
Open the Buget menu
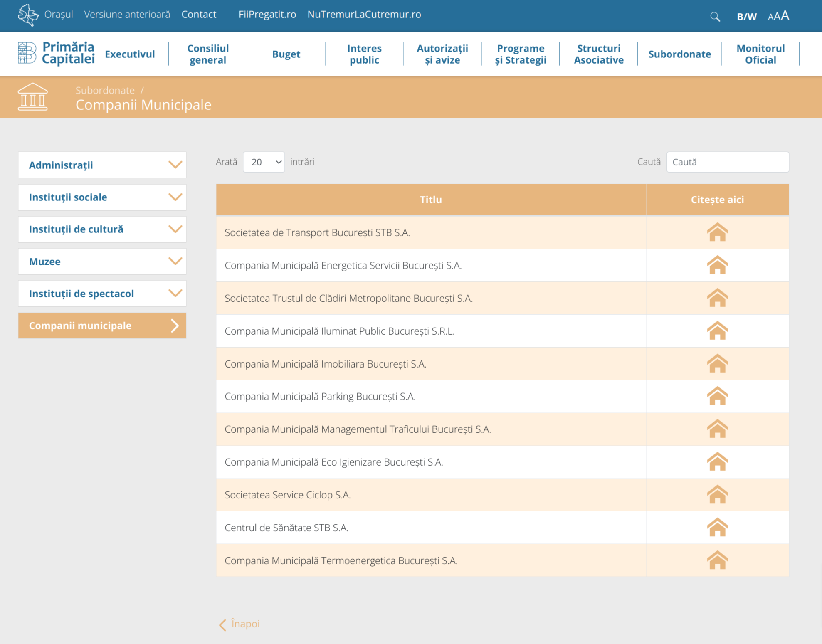tap(286, 54)
